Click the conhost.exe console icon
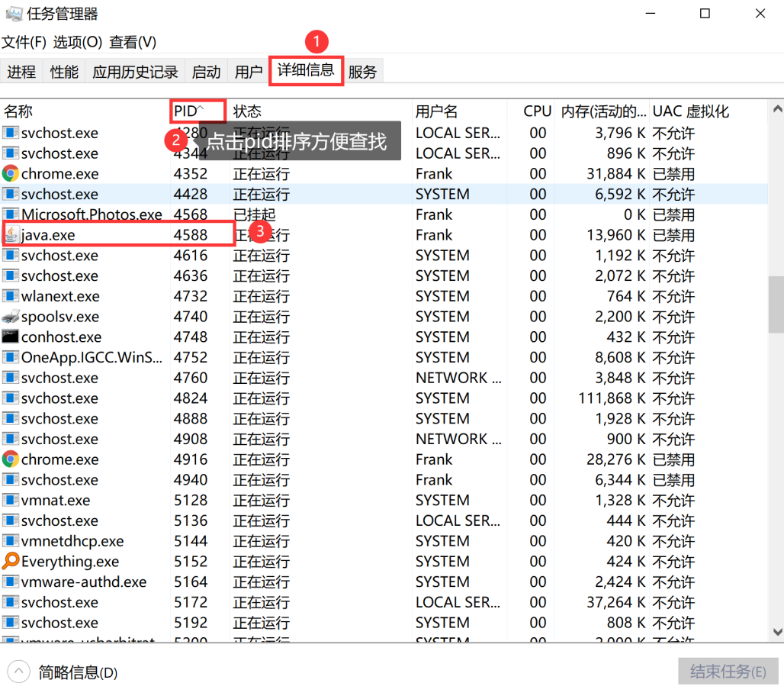The image size is (784, 696). [x=11, y=337]
